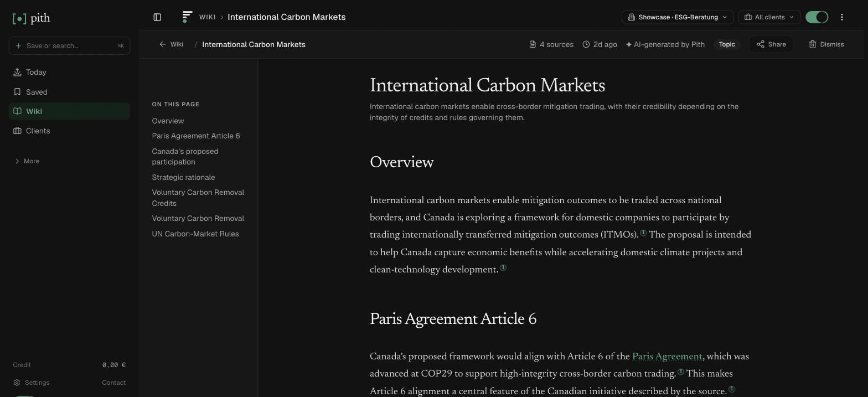Jump to UN Carbon-Market Rules section
This screenshot has height=397, width=868.
tap(195, 234)
